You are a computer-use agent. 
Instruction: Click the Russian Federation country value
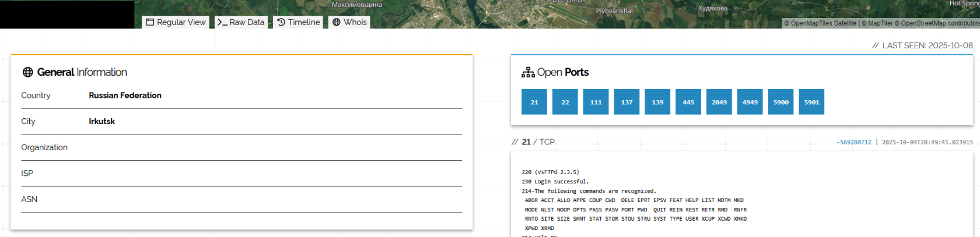coord(125,95)
